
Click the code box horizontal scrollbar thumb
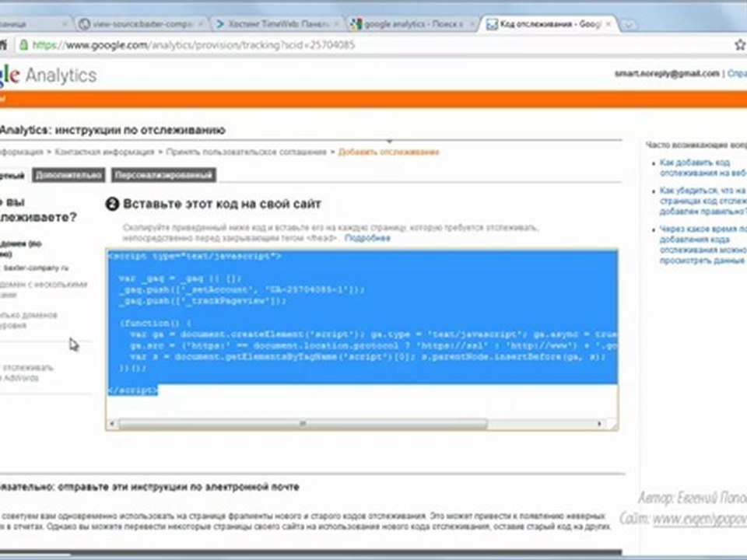pos(303,423)
